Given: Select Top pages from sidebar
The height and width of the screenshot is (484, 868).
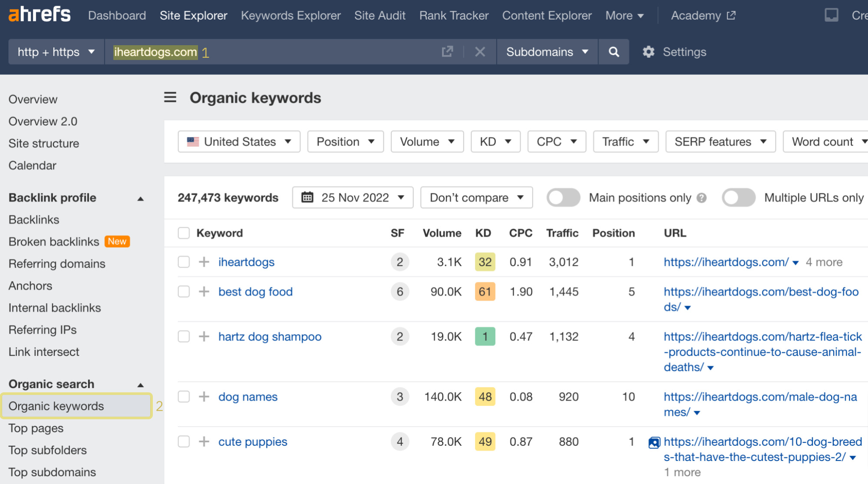Looking at the screenshot, I should pyautogui.click(x=37, y=428).
